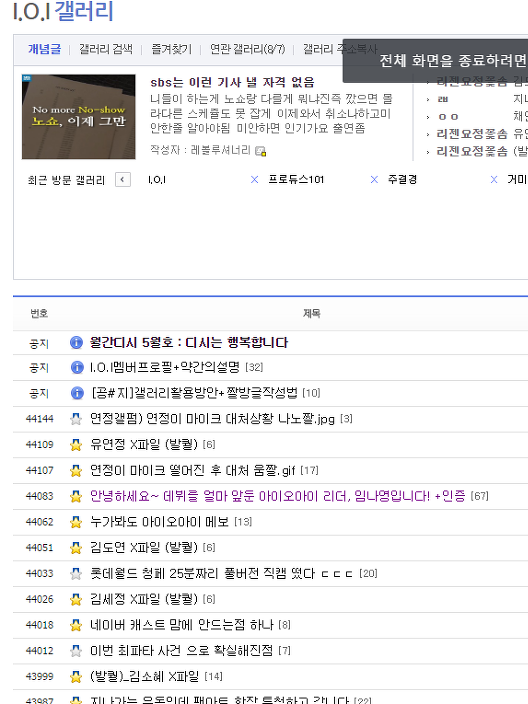Open post 네이버 캐스트 맘에 안드는점 하나
528x704 pixels.
coord(181,625)
